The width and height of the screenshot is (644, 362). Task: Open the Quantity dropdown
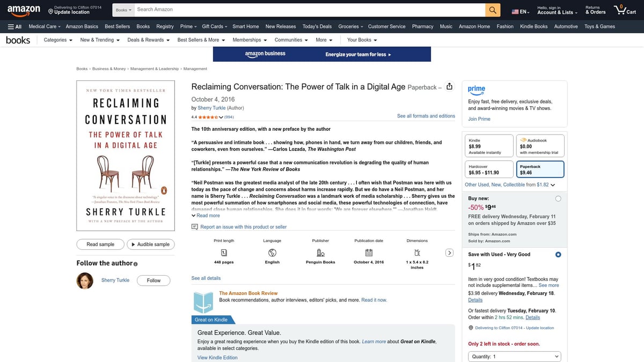click(x=514, y=356)
